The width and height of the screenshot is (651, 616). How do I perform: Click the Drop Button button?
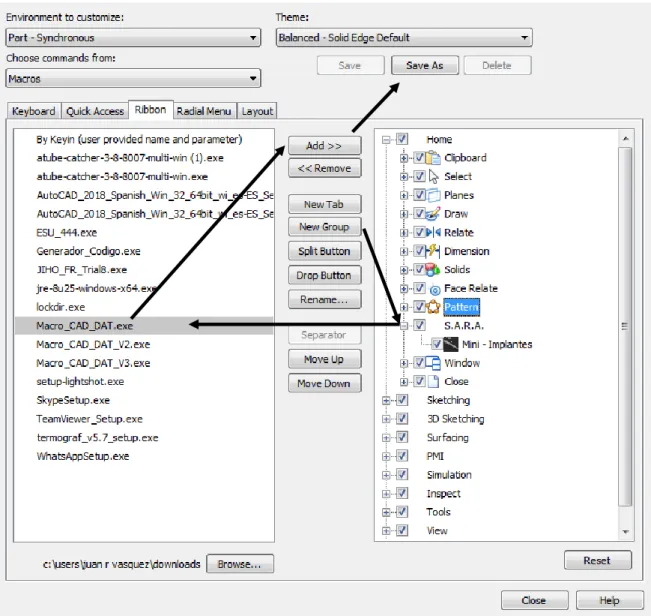coord(324,275)
